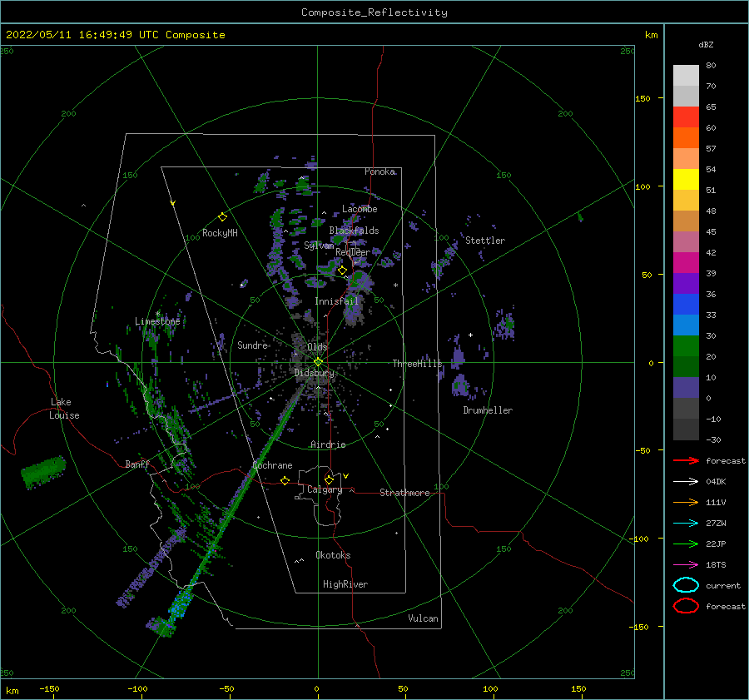Image resolution: width=749 pixels, height=700 pixels.
Task: Pick the indigo 0-10 dBZ swatch
Action: click(686, 388)
